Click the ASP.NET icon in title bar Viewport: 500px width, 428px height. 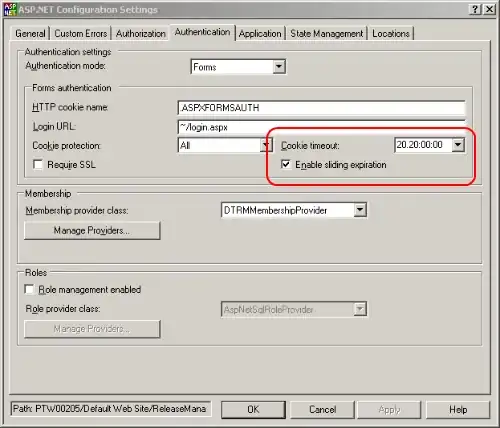10,10
